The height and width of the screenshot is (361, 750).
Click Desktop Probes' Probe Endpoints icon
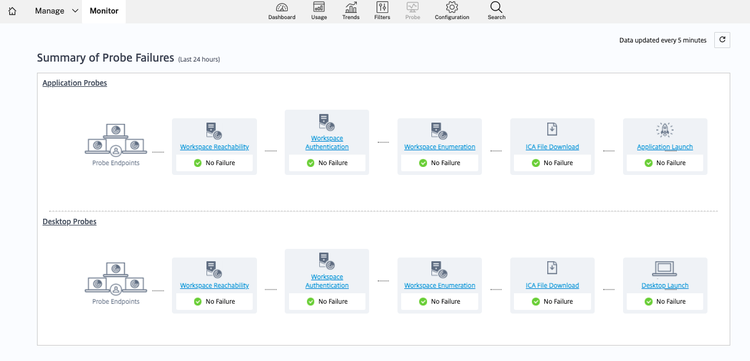pos(116,278)
